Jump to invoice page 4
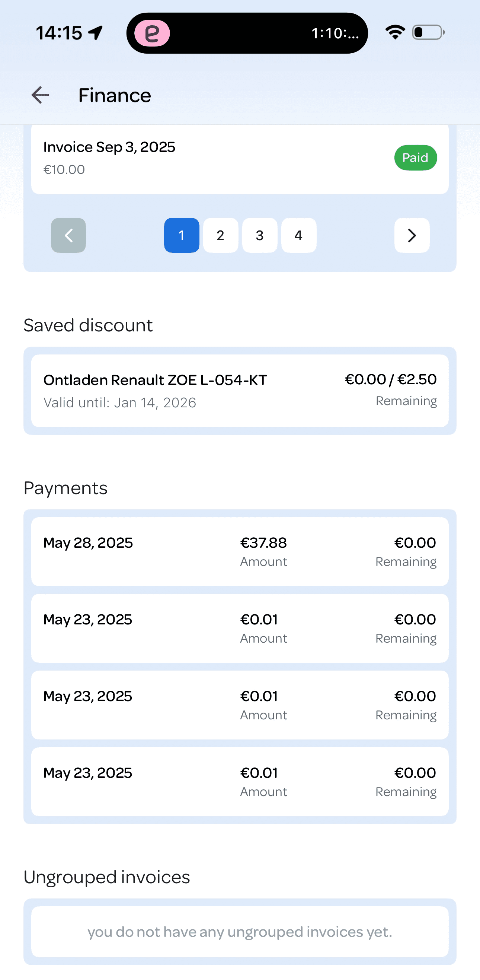480x980 pixels. [299, 235]
